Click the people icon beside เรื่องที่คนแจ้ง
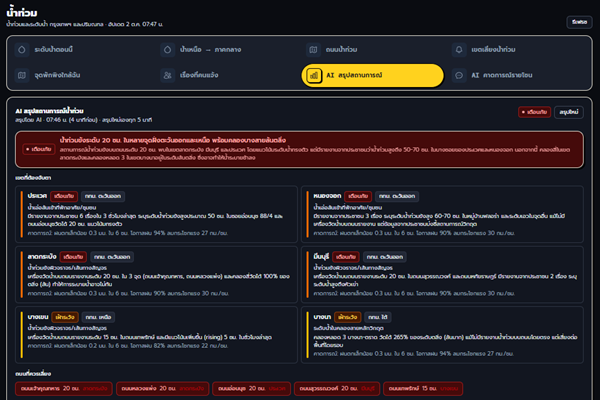 pos(168,75)
